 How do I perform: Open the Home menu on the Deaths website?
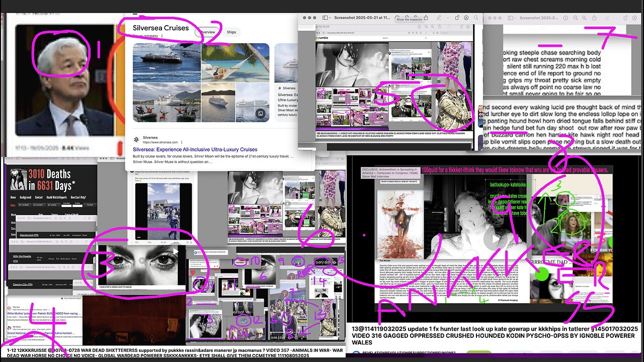(13, 198)
